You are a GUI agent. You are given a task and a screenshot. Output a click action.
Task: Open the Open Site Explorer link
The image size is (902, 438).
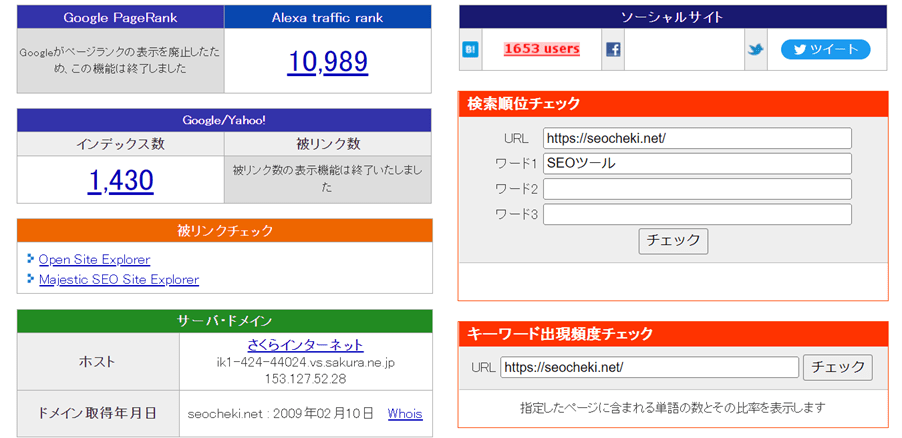pos(94,260)
